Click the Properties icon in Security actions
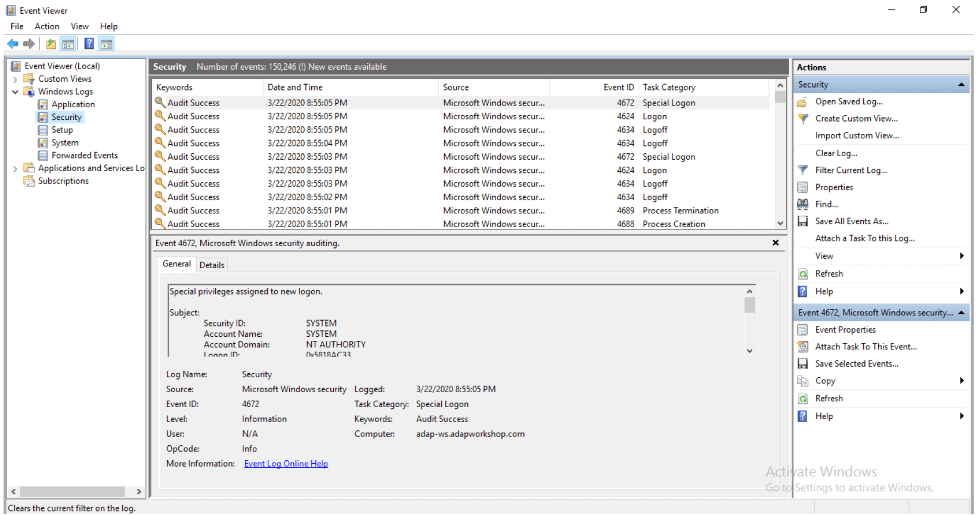This screenshot has width=980, height=515. coord(802,187)
